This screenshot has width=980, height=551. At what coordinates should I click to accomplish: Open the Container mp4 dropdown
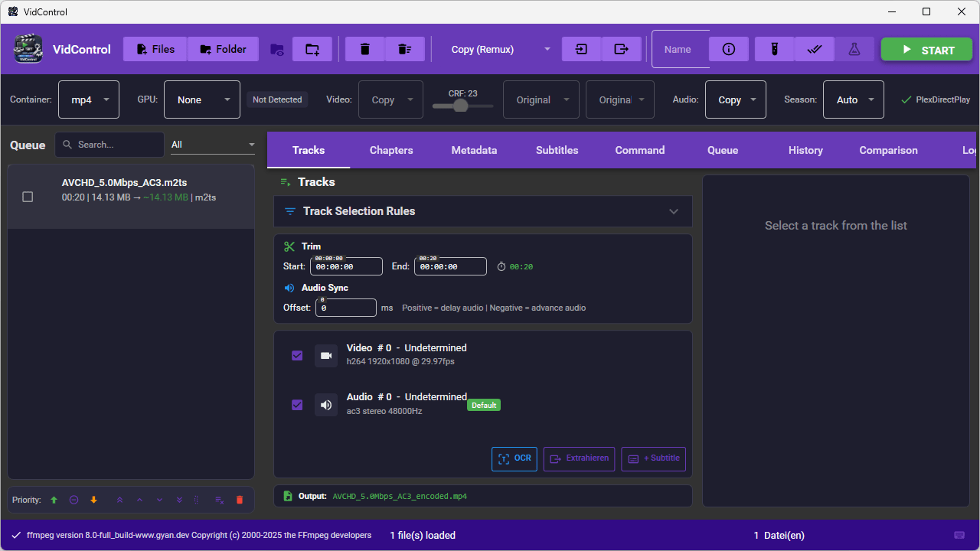pos(89,99)
